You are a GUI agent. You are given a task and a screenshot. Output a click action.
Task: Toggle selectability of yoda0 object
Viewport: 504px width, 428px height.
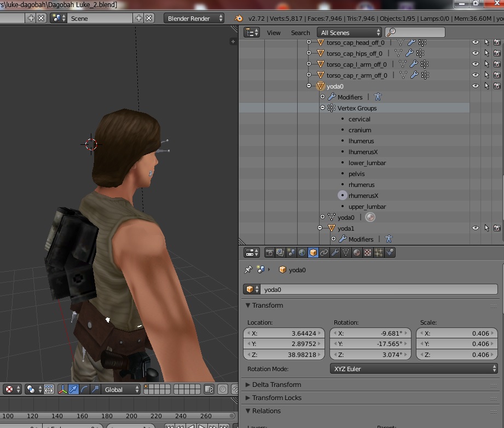pyautogui.click(x=486, y=86)
